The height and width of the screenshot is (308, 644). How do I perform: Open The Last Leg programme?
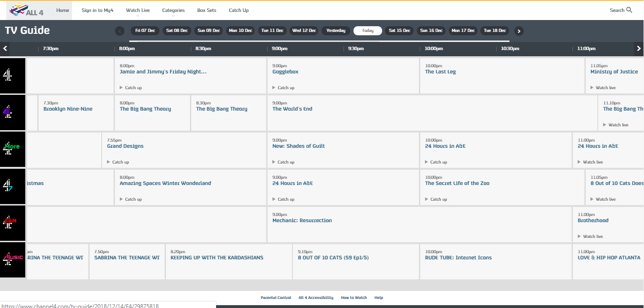(x=440, y=72)
